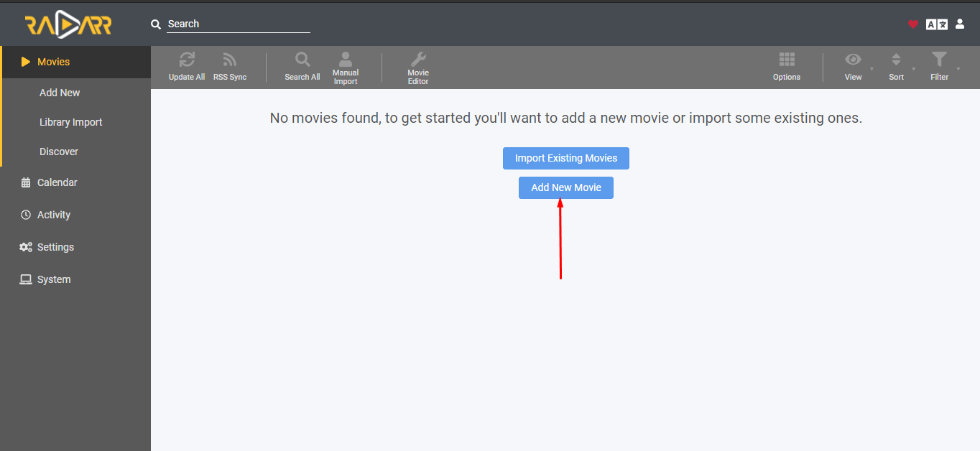Screen dimensions: 980x451
Task: Click Import Existing Movies
Action: 565,158
